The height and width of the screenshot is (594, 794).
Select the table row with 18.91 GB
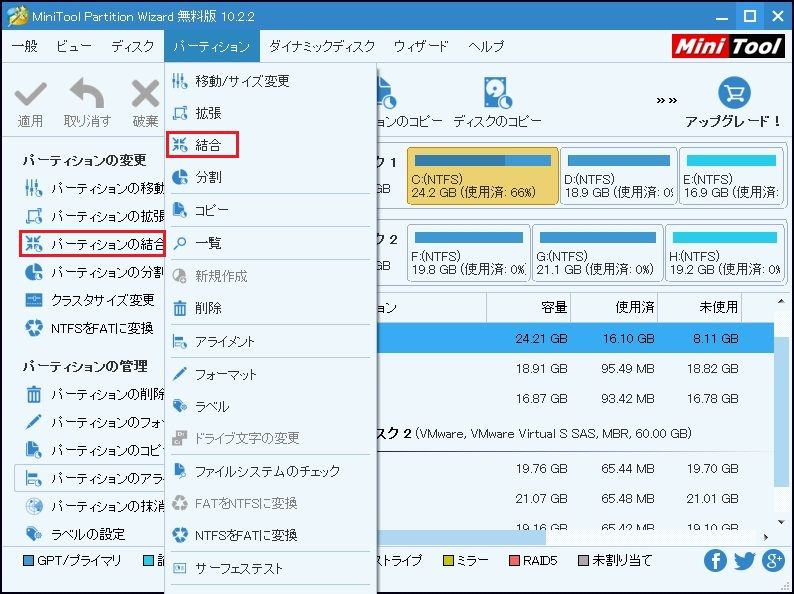tap(575, 369)
